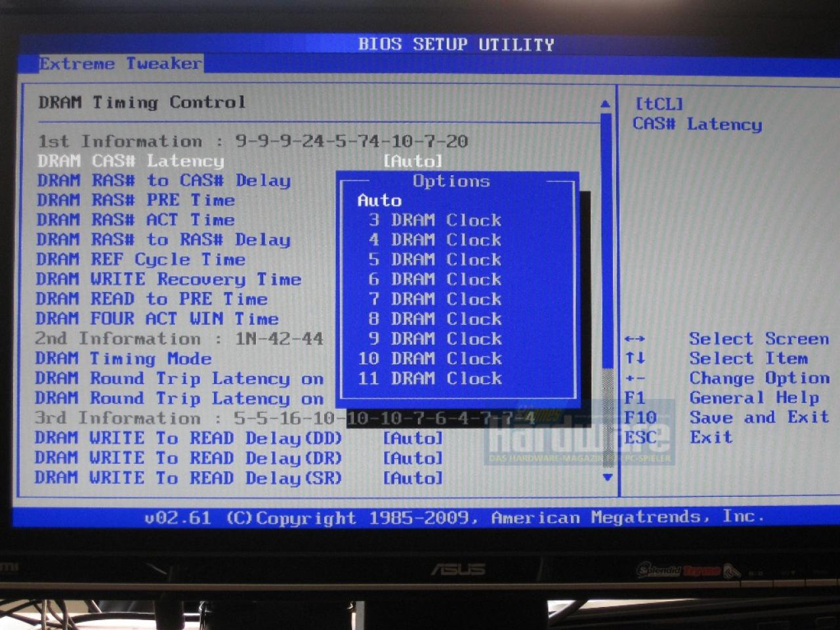The height and width of the screenshot is (630, 840).
Task: Pick 7 DRAM Clock option
Action: pos(434,299)
